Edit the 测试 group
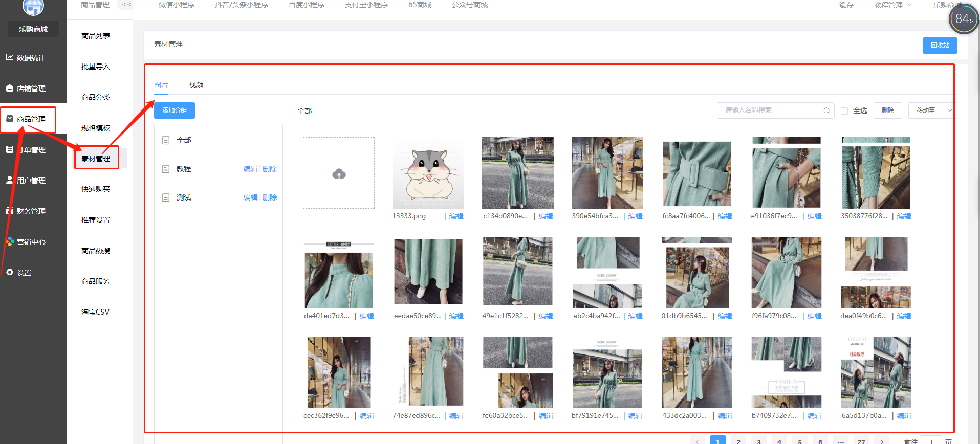 point(250,197)
